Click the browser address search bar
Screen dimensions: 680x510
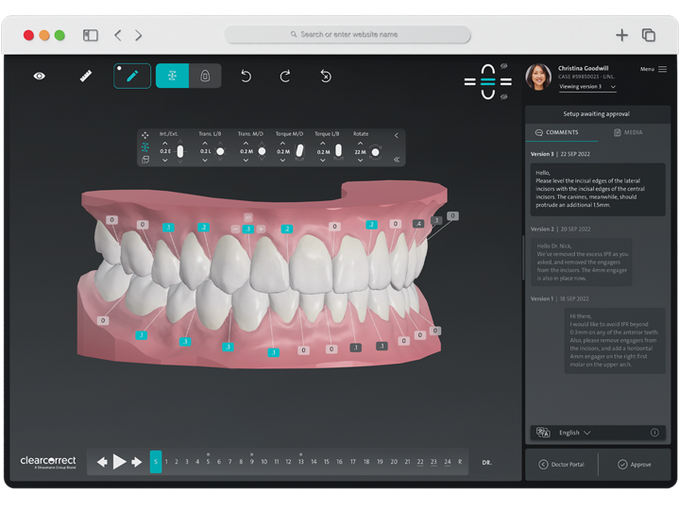(x=348, y=34)
